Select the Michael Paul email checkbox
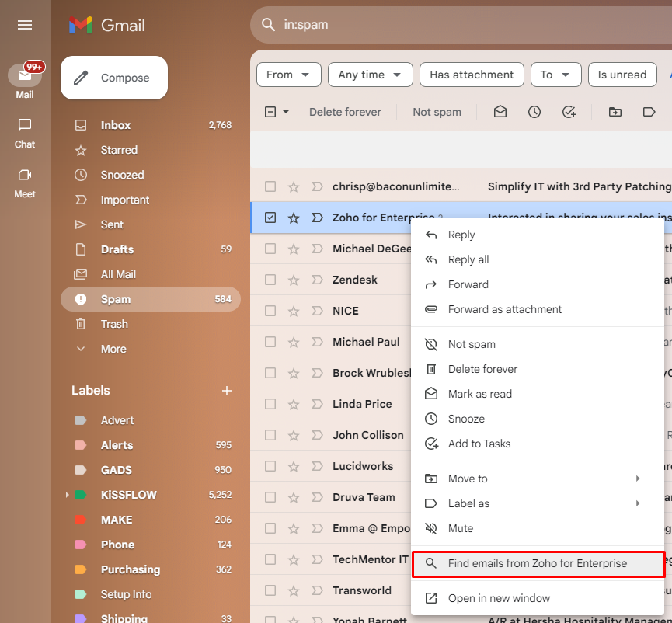The width and height of the screenshot is (672, 623). point(270,342)
